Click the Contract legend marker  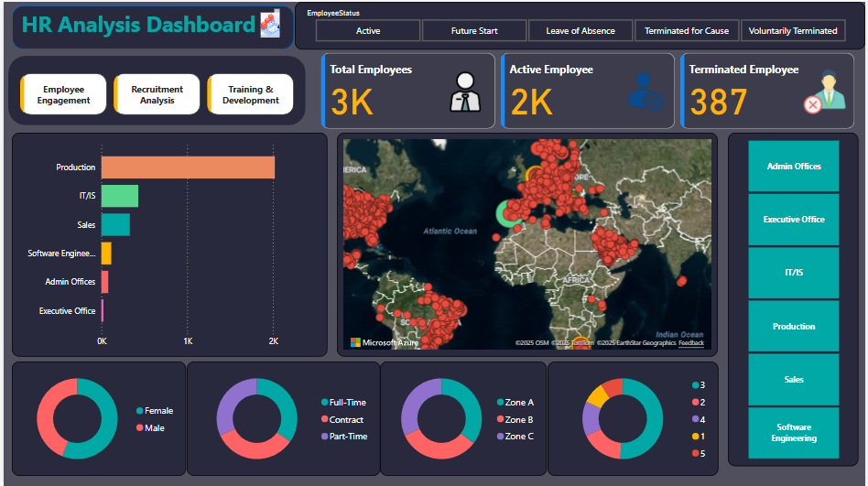click(x=324, y=419)
